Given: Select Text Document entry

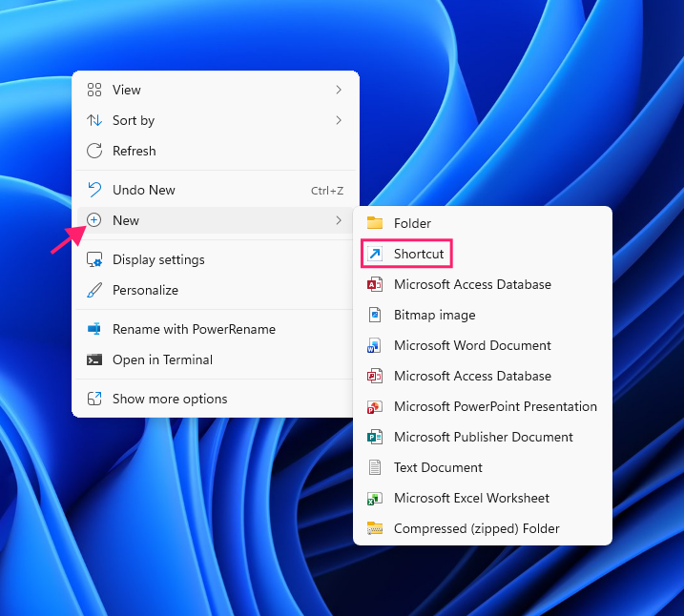Looking at the screenshot, I should (x=483, y=467).
